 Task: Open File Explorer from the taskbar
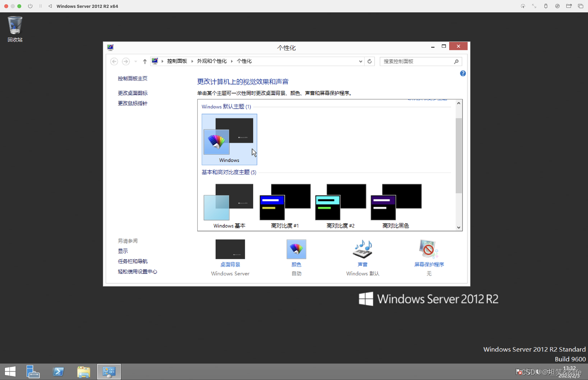[x=84, y=371]
